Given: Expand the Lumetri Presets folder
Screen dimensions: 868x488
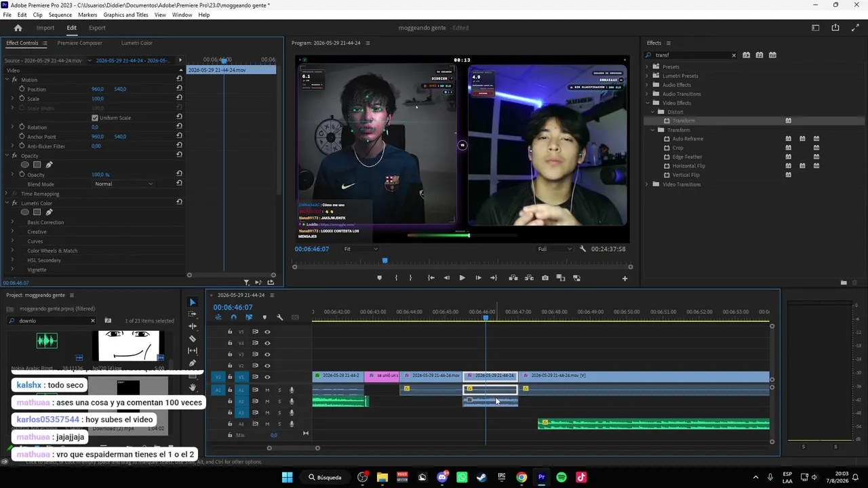Looking at the screenshot, I should pyautogui.click(x=647, y=76).
